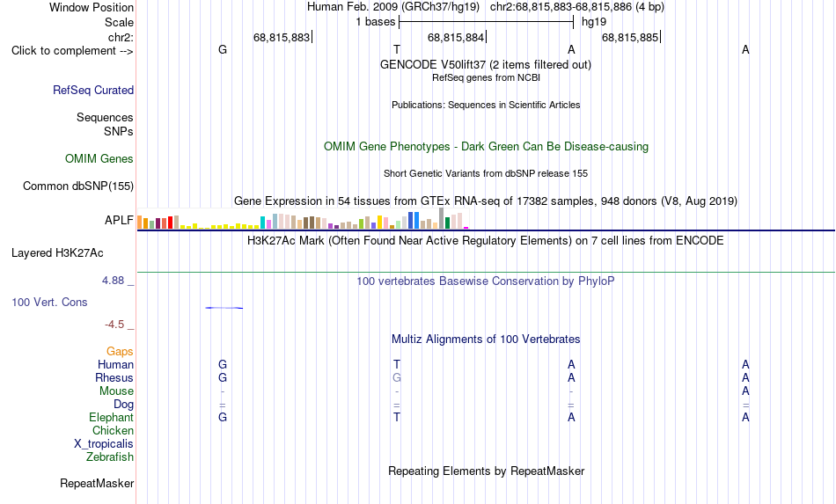
Task: Open Common dbSNP(155) track label
Action: pos(78,186)
